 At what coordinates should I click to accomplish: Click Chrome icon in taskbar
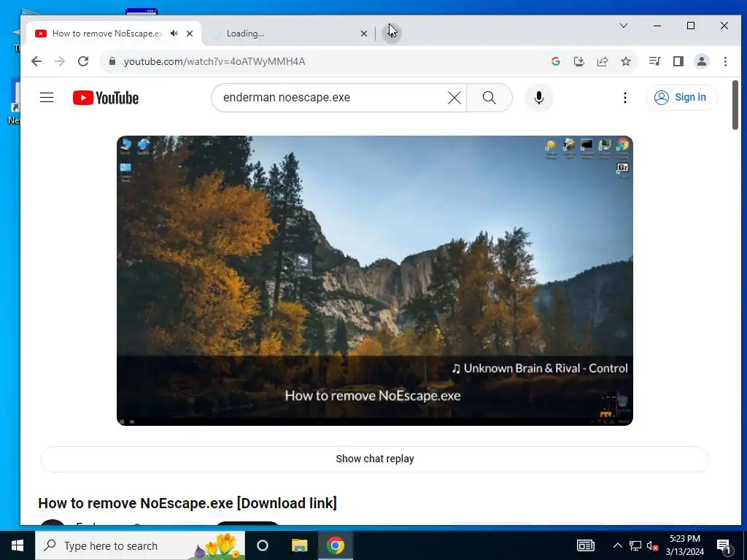click(x=336, y=545)
